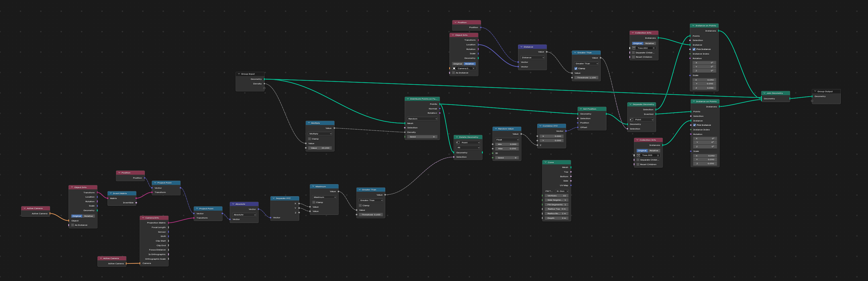Click Cone node Mesh output socket
Viewport: 868px width, 281px height.
pos(571,167)
